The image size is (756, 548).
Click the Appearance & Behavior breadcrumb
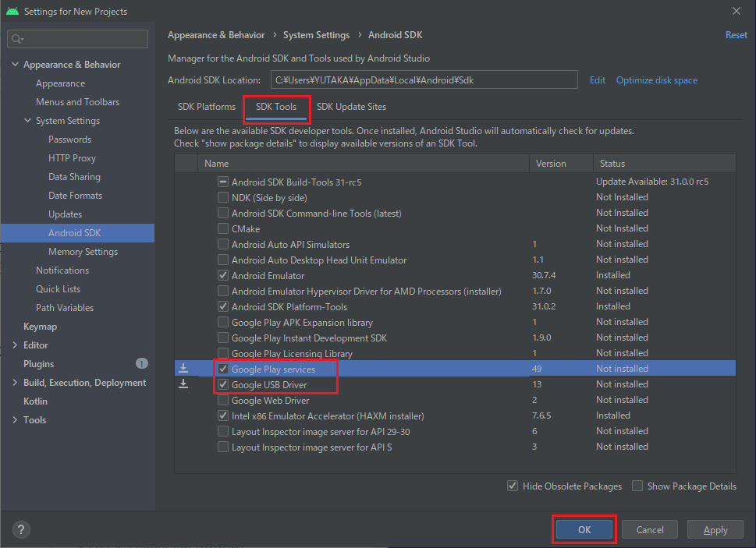coord(216,35)
